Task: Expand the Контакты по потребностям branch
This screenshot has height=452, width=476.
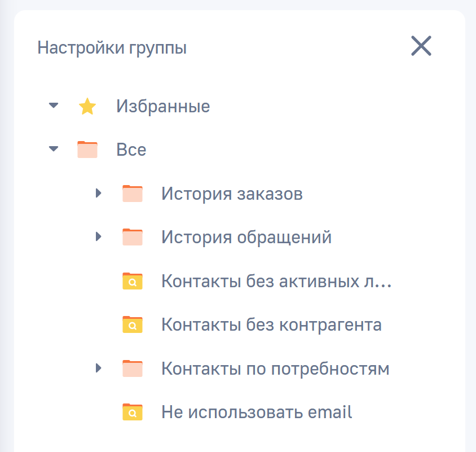Action: (x=99, y=368)
